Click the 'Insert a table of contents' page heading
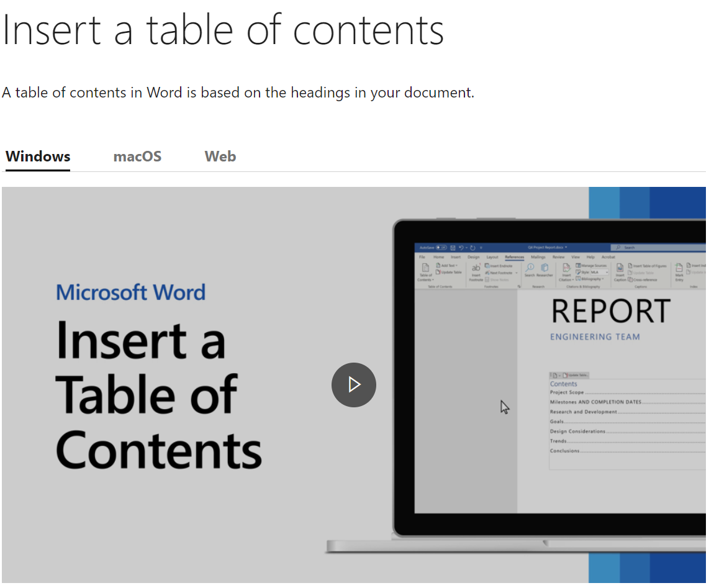Image resolution: width=714 pixels, height=588 pixels. point(223,30)
